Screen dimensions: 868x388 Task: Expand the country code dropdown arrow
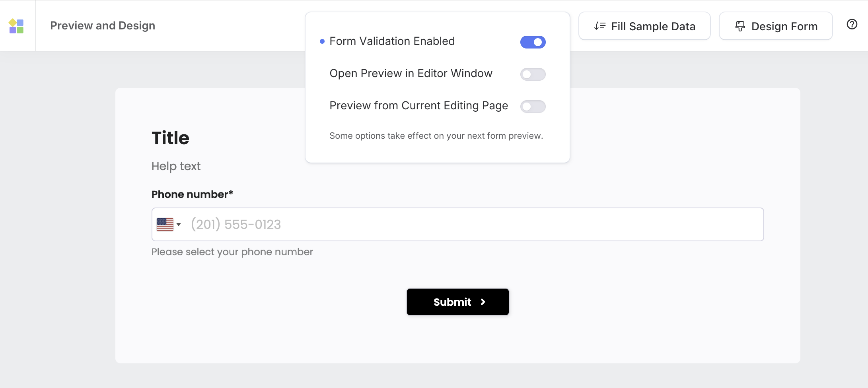click(x=179, y=225)
